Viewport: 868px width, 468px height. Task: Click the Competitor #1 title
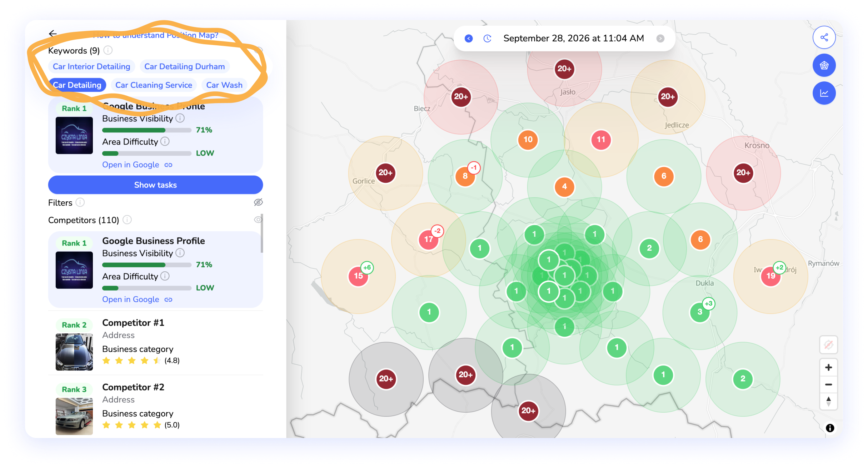[x=133, y=323]
